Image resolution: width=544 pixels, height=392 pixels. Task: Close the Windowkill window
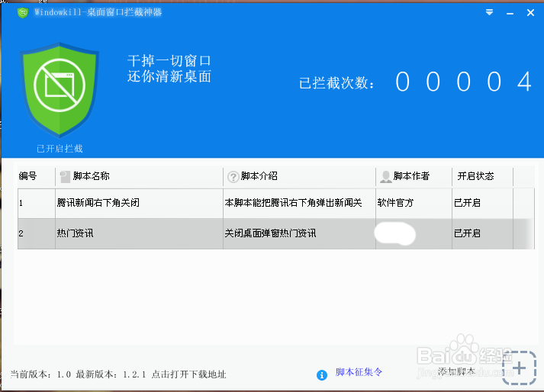(x=530, y=13)
